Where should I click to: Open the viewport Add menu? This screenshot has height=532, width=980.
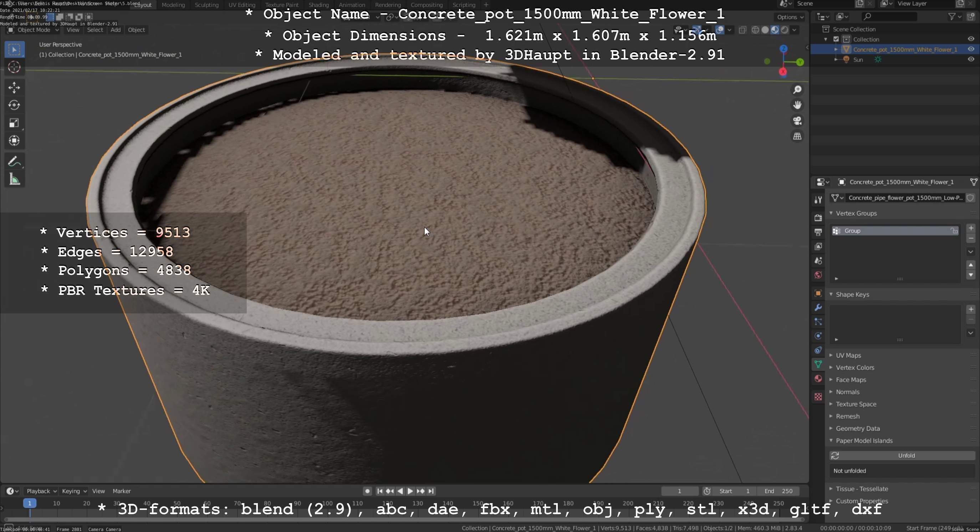(116, 30)
